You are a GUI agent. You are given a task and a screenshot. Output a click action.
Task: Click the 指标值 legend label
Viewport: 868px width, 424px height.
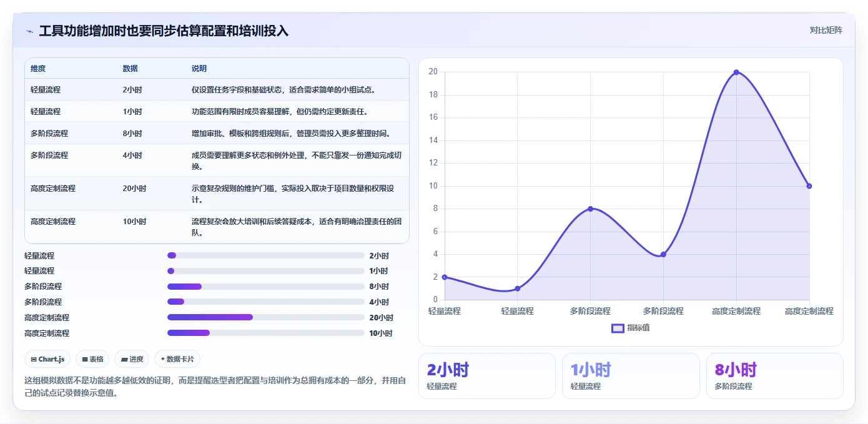coord(638,328)
